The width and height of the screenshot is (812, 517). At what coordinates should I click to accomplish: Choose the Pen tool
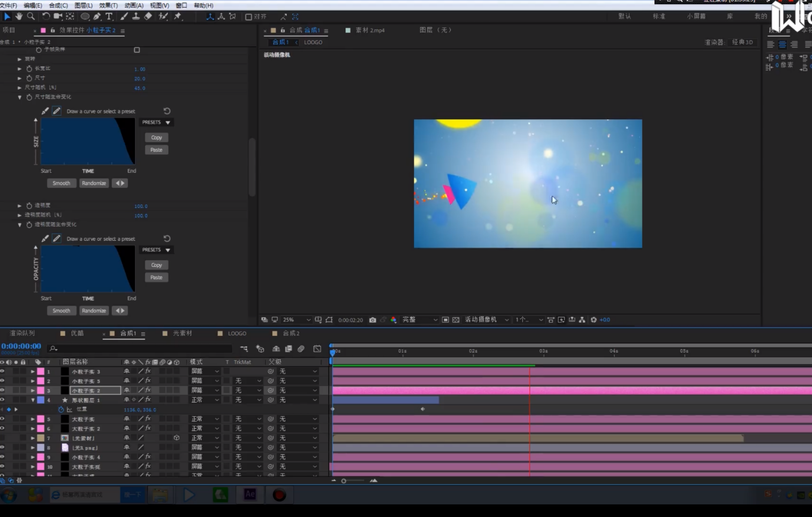[x=97, y=17]
